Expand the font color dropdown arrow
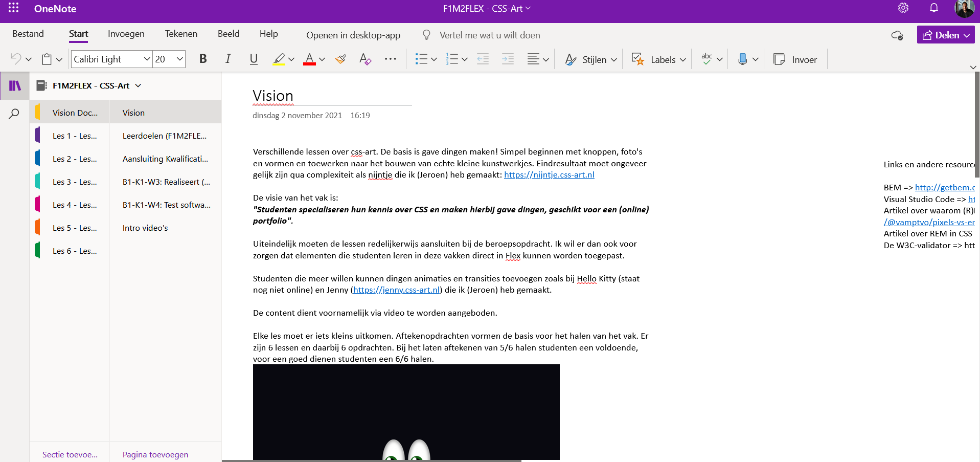Screen dimensions: 980x462 tap(322, 59)
